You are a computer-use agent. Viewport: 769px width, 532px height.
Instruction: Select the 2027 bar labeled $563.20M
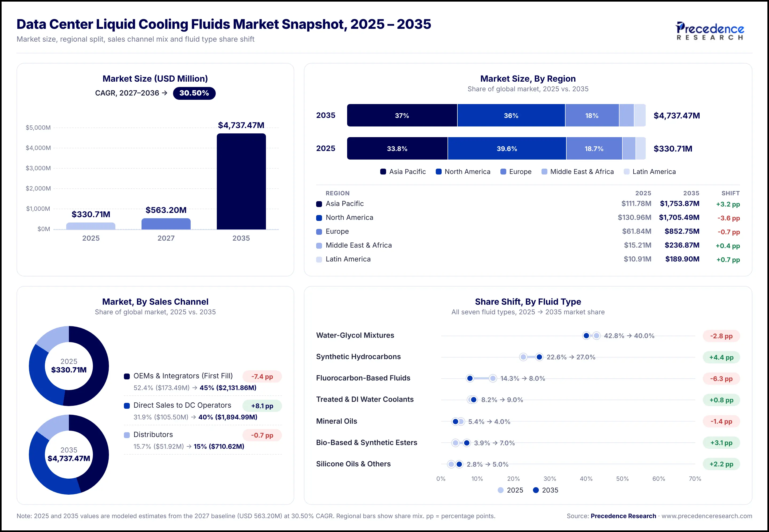[x=166, y=224]
